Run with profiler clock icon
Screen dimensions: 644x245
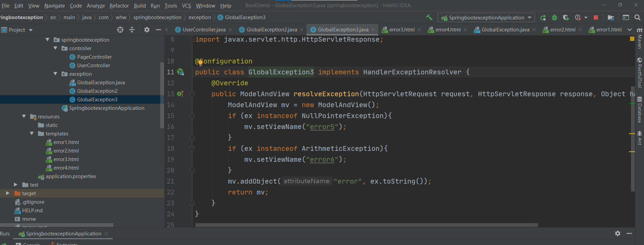tap(578, 17)
